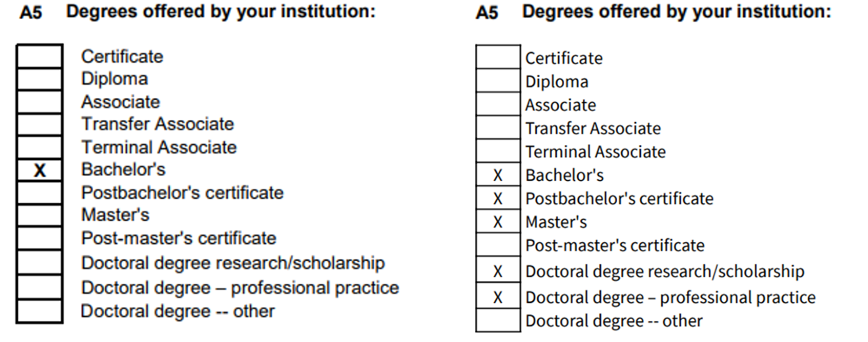The width and height of the screenshot is (868, 342).
Task: Uncheck right form's Doctoral professional practice box
Action: point(498,295)
